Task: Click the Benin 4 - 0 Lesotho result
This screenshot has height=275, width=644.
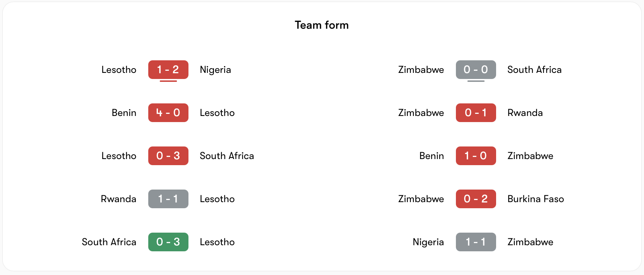Action: (168, 113)
